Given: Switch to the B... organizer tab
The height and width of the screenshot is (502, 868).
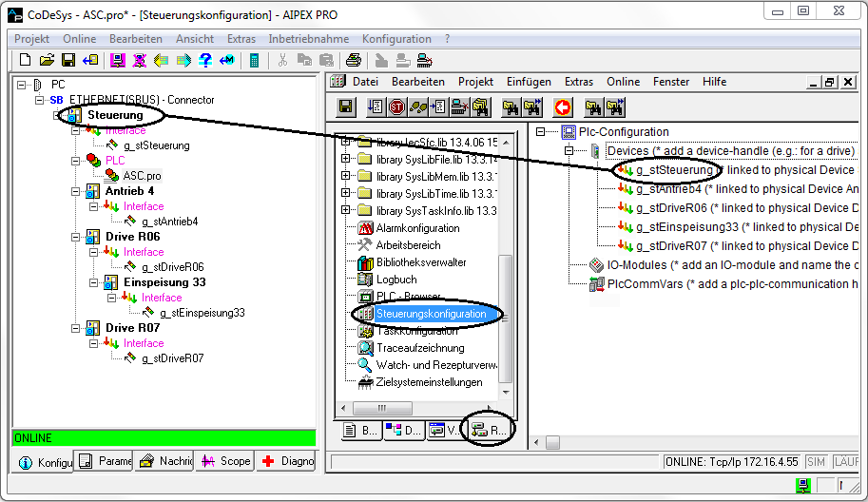Looking at the screenshot, I should click(x=360, y=430).
